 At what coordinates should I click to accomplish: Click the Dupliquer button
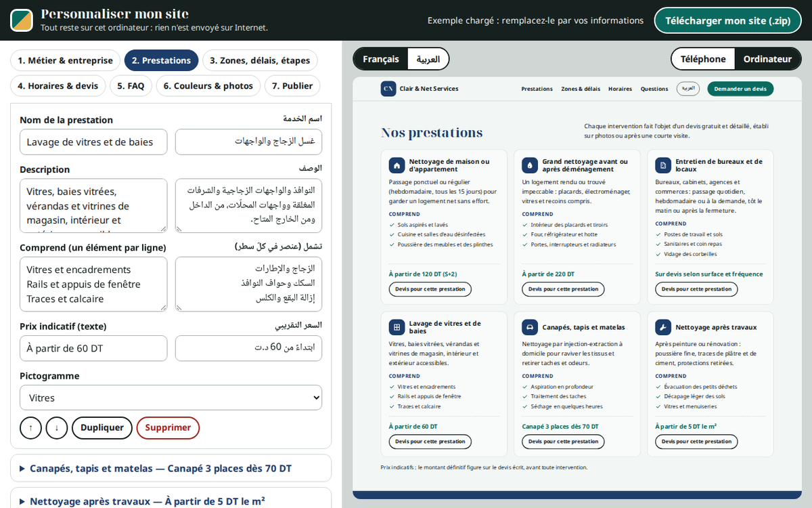(102, 428)
